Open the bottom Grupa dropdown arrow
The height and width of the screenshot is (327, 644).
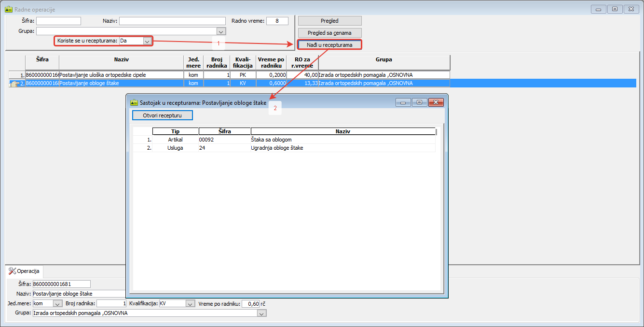point(261,313)
